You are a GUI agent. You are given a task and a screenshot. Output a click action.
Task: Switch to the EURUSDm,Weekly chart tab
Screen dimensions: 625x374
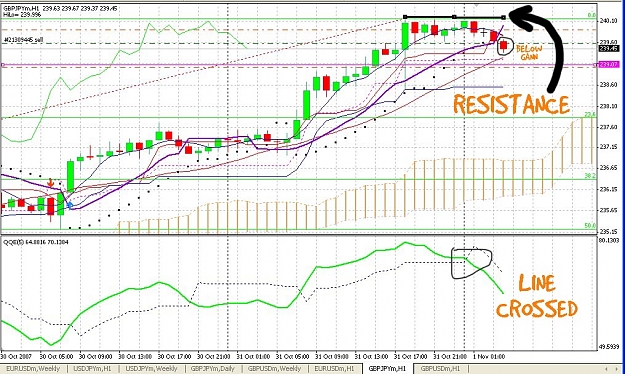click(x=33, y=369)
